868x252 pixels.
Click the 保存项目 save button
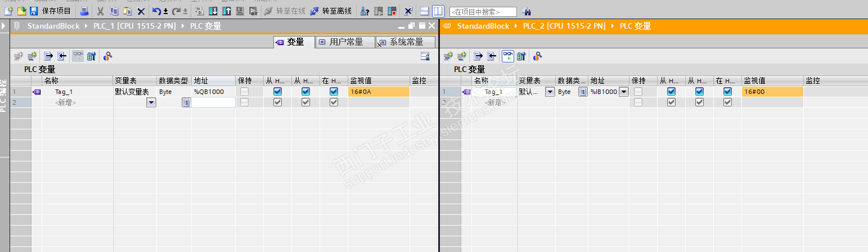(x=51, y=11)
